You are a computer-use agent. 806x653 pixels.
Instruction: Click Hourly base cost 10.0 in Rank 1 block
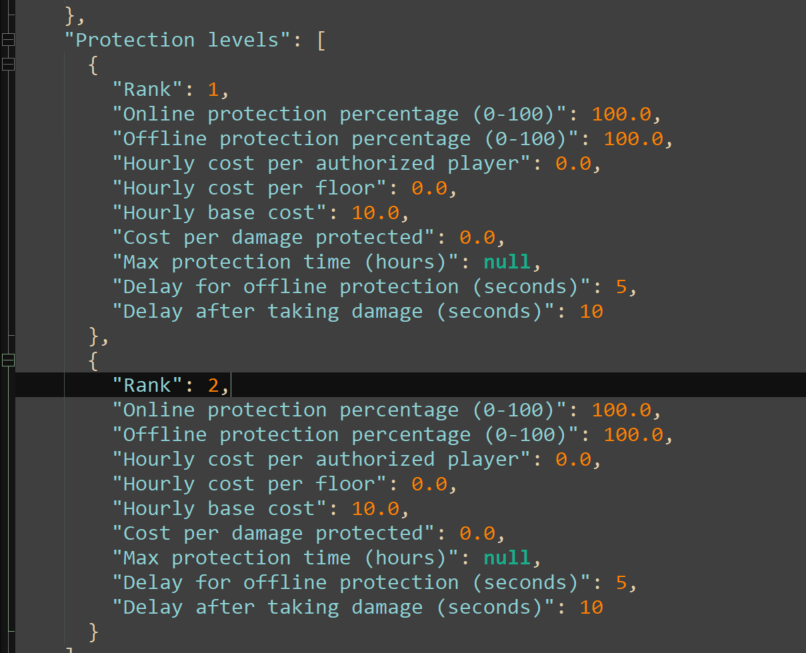pyautogui.click(x=375, y=213)
